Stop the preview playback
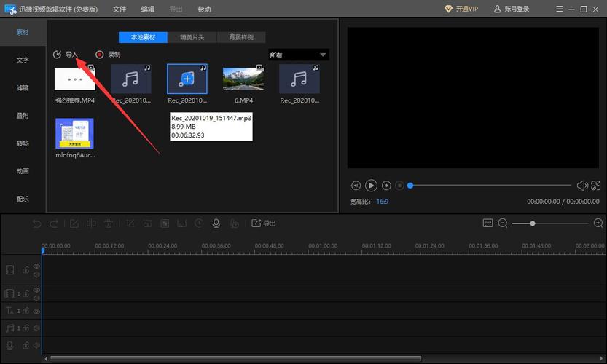This screenshot has width=607, height=364. coord(399,186)
